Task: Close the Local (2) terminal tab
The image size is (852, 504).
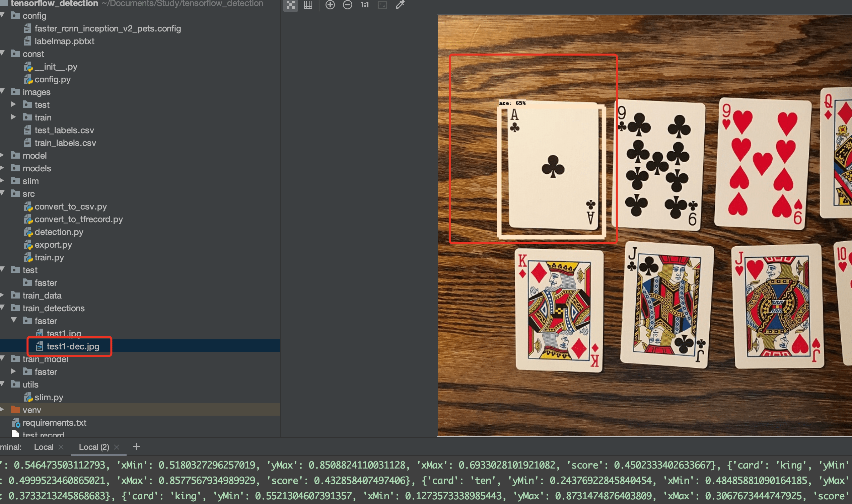Action: pyautogui.click(x=117, y=447)
